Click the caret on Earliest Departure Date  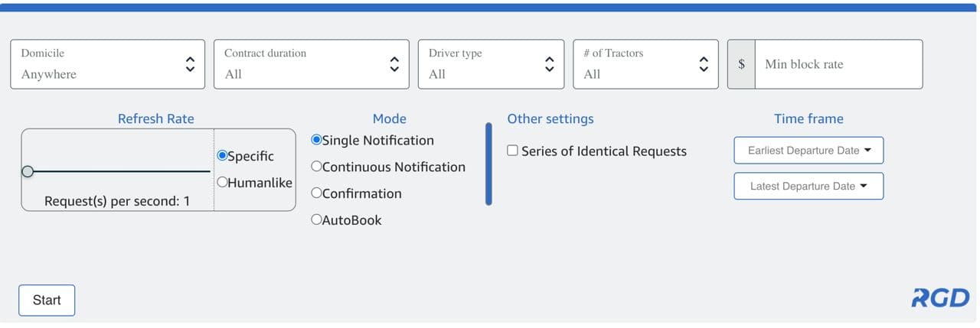(x=867, y=150)
